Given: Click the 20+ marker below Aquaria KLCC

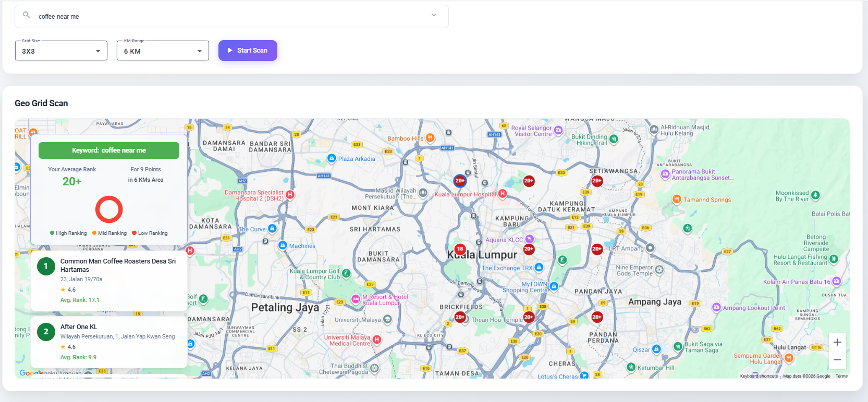Looking at the screenshot, I should (x=529, y=249).
